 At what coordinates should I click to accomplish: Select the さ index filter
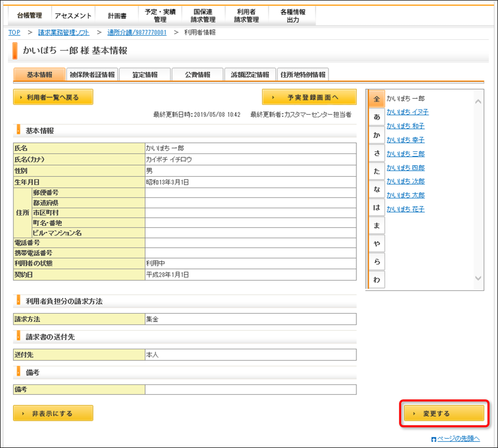[x=377, y=153]
